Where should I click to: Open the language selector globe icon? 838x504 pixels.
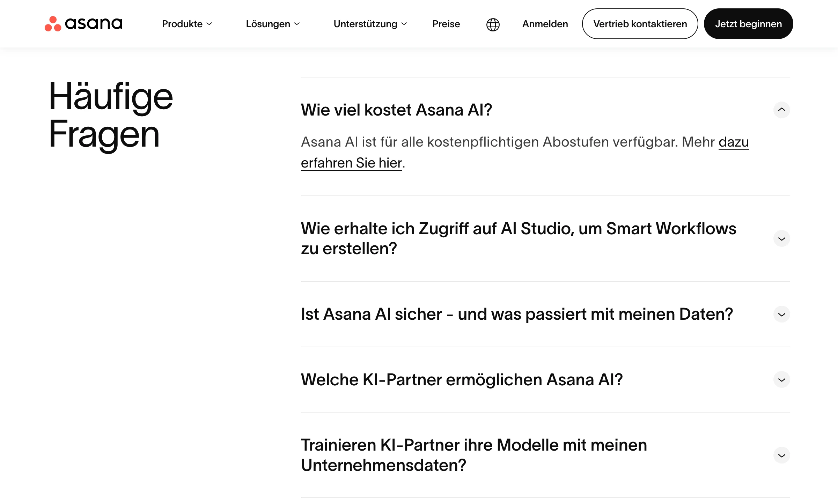[493, 24]
